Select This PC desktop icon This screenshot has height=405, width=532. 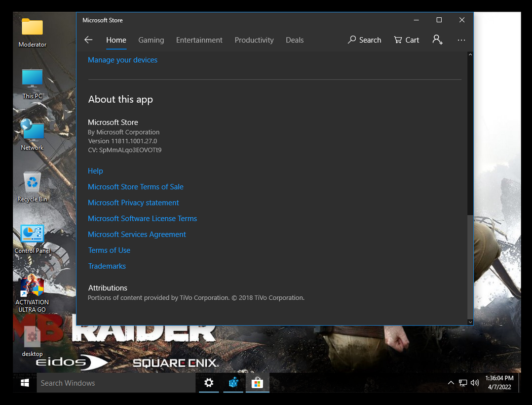[x=32, y=84]
